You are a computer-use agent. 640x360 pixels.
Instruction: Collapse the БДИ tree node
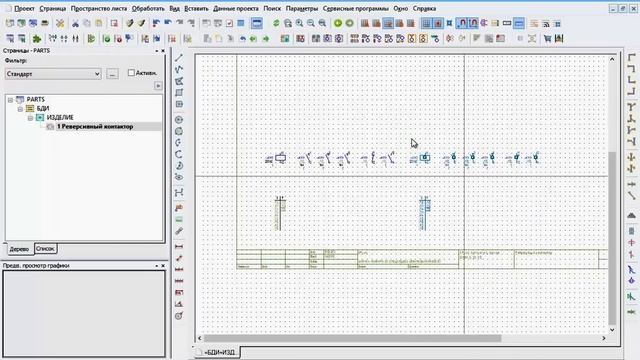coord(20,109)
